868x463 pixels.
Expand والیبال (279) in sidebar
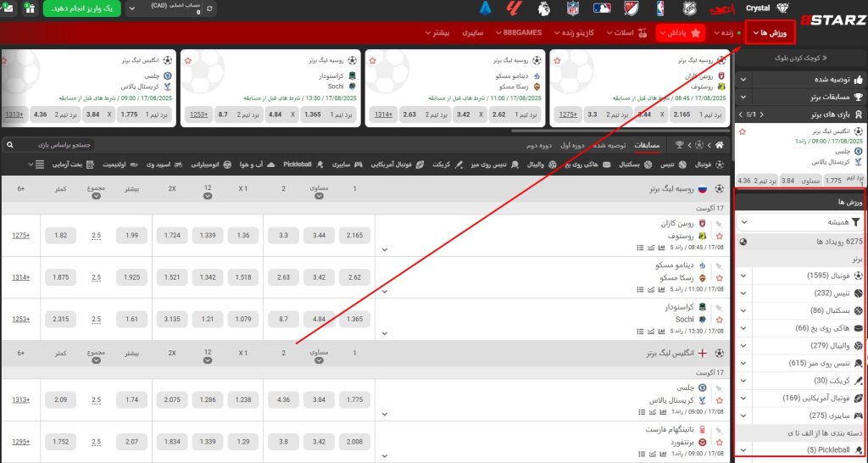(743, 346)
